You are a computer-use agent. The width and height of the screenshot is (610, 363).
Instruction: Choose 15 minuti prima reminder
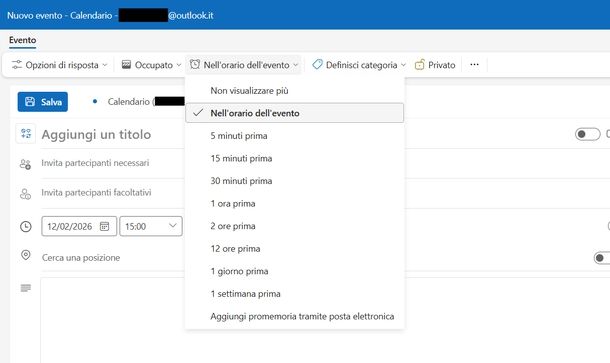coord(294,158)
